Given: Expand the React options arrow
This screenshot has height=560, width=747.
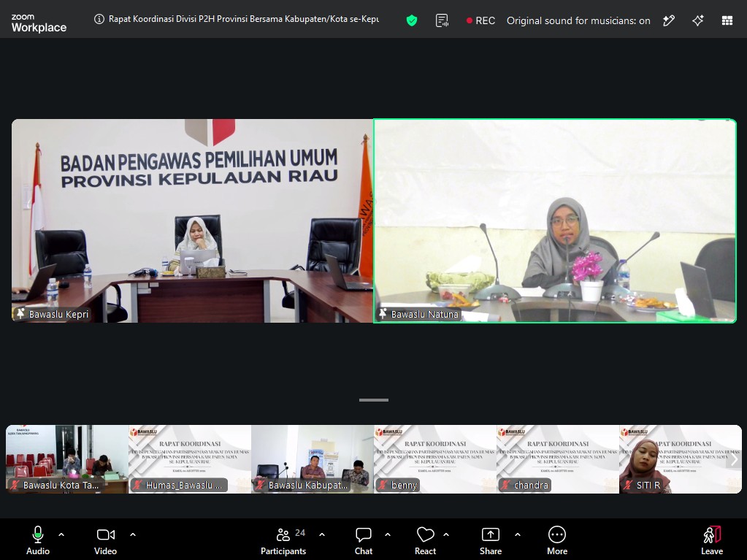Looking at the screenshot, I should tap(446, 534).
